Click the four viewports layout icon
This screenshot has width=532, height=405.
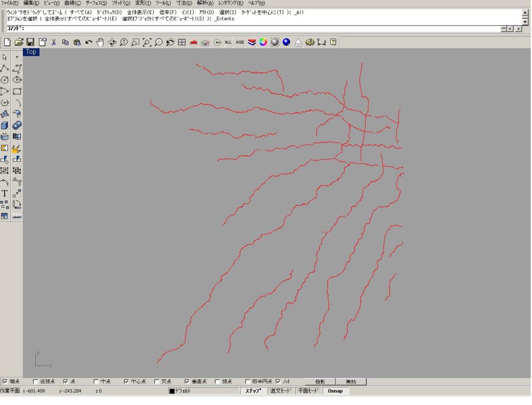182,42
